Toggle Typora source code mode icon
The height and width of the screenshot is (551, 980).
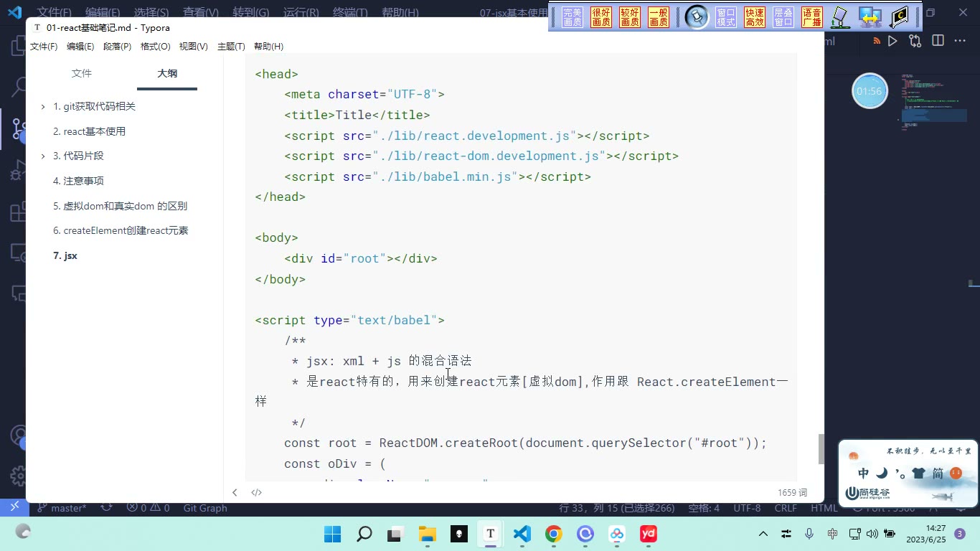point(256,492)
